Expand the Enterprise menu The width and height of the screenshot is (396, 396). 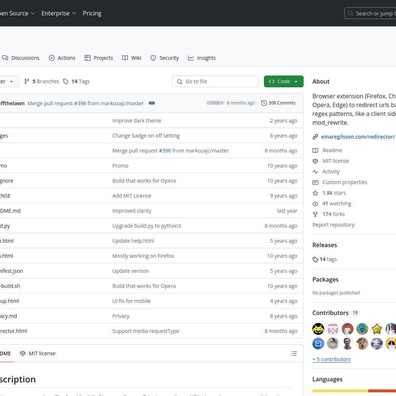click(x=59, y=13)
